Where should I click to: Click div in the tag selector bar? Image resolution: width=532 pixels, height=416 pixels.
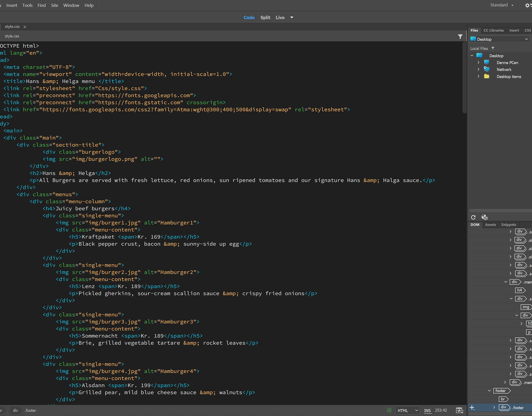point(15,410)
